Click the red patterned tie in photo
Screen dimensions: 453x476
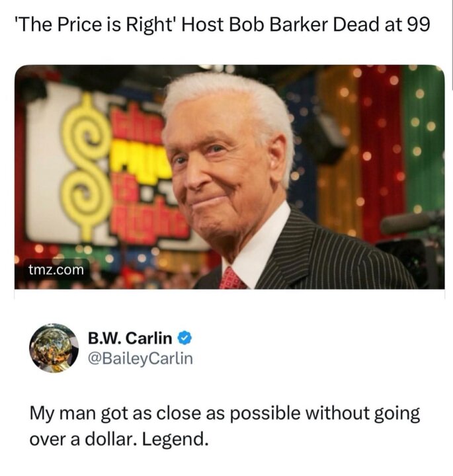pos(232,278)
